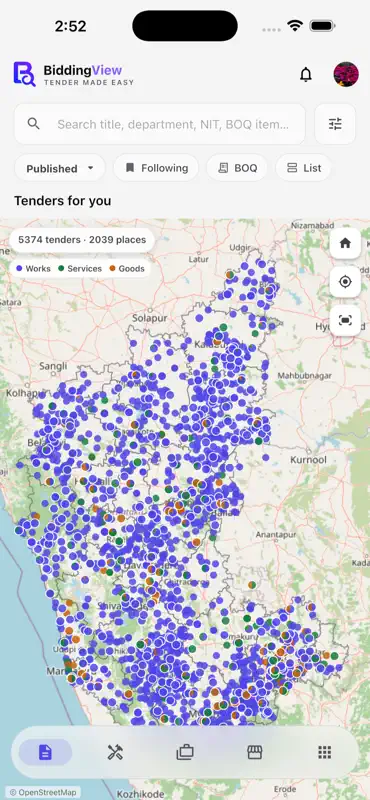Switch to List view
Viewport: 370px width, 800px height.
point(303,168)
